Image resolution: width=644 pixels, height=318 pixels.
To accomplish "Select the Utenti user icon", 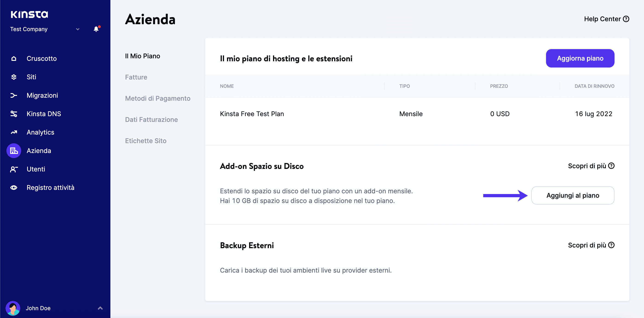I will tap(14, 169).
